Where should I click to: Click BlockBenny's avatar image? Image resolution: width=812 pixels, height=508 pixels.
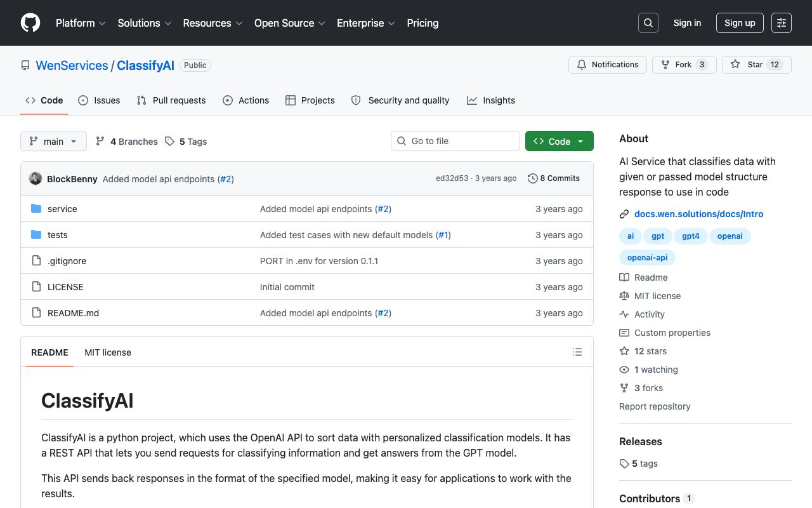pos(36,178)
